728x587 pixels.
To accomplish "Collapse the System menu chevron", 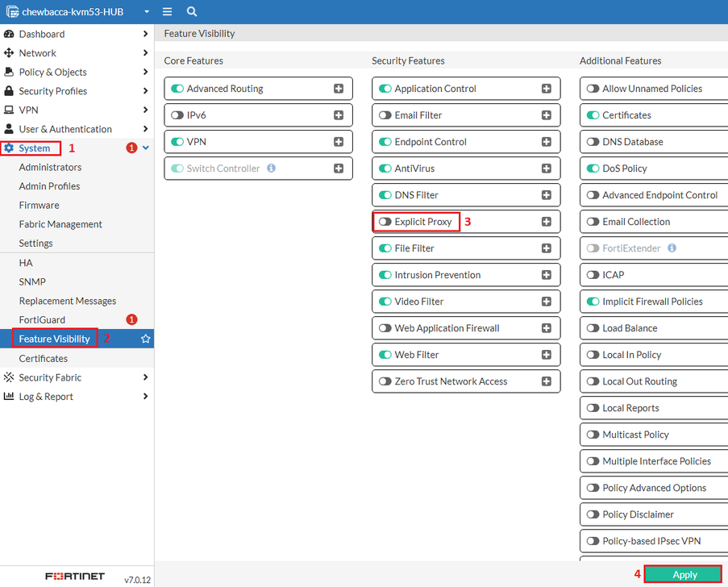I will 146,148.
